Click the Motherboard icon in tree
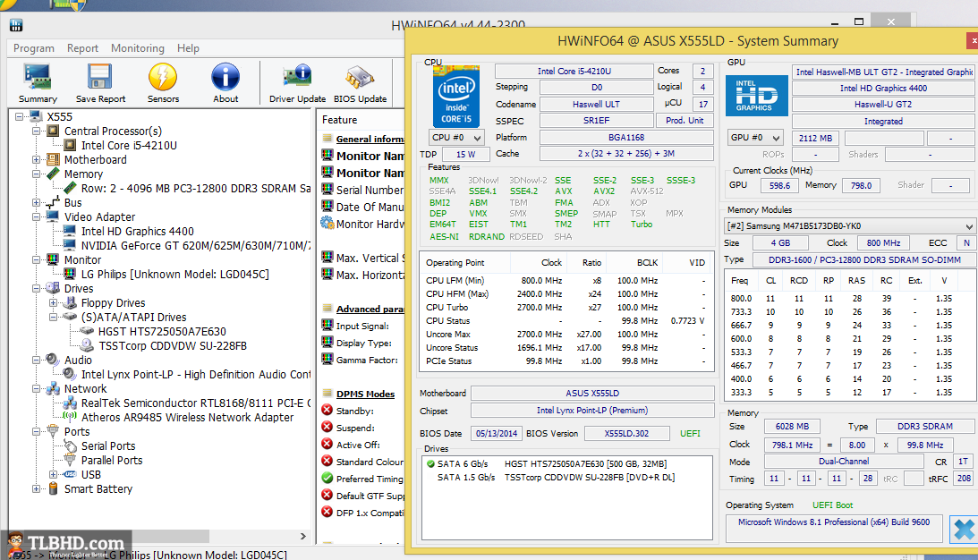978x560 pixels. click(x=54, y=159)
